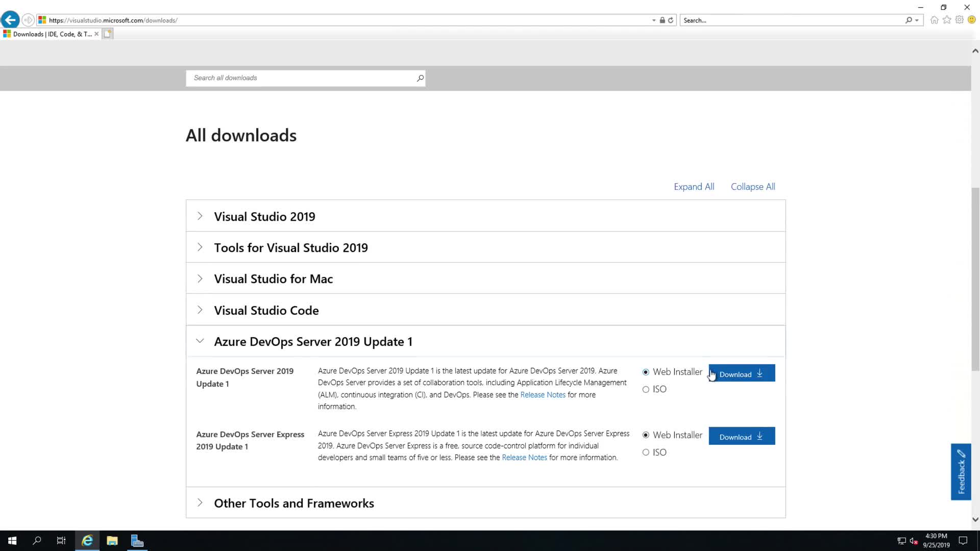Open Windows Start menu

pos(12,541)
